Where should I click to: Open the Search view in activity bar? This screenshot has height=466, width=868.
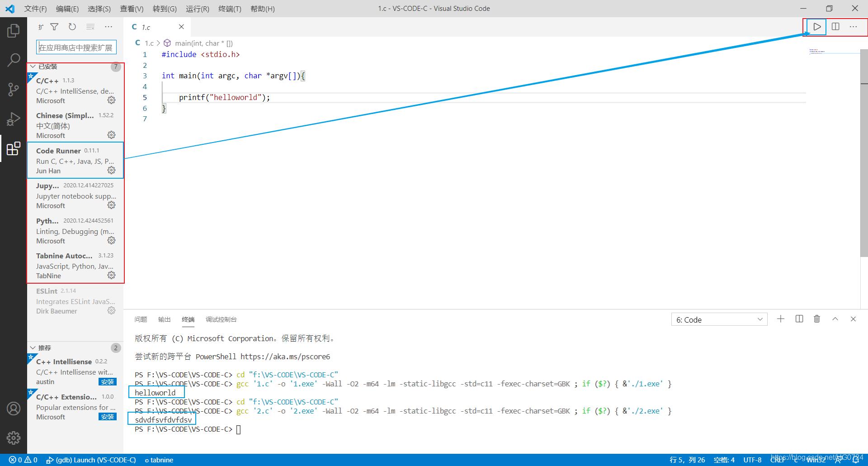pyautogui.click(x=14, y=60)
